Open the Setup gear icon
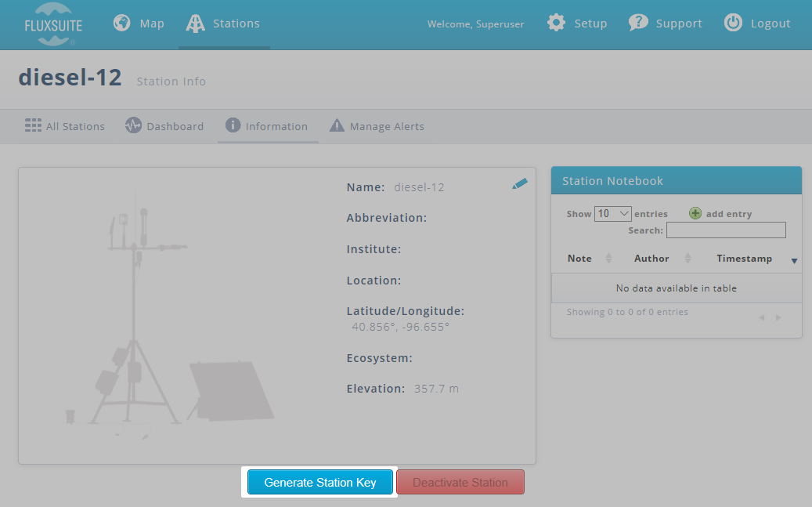 pos(556,24)
